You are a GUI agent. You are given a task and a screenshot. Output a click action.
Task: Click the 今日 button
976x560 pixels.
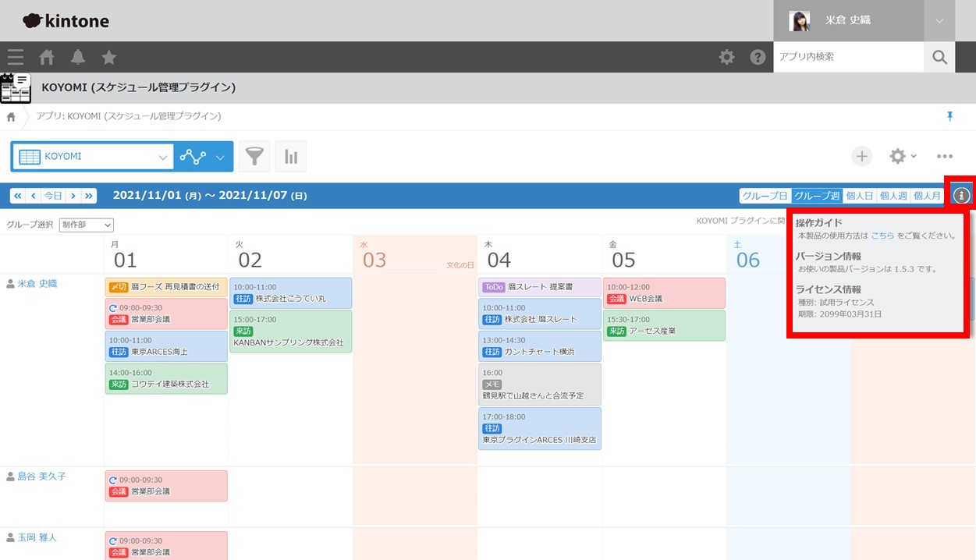[53, 196]
